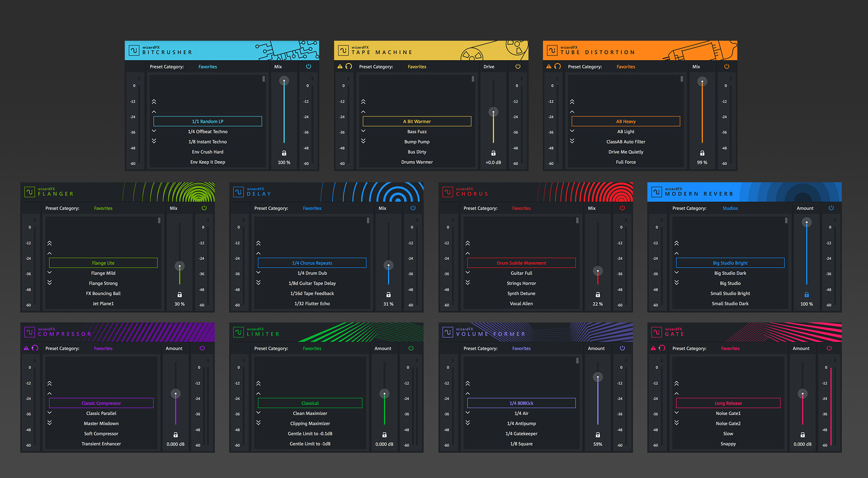Open Modern Reverb's Studios preset category
Viewport: 868px width, 478px height.
point(730,208)
